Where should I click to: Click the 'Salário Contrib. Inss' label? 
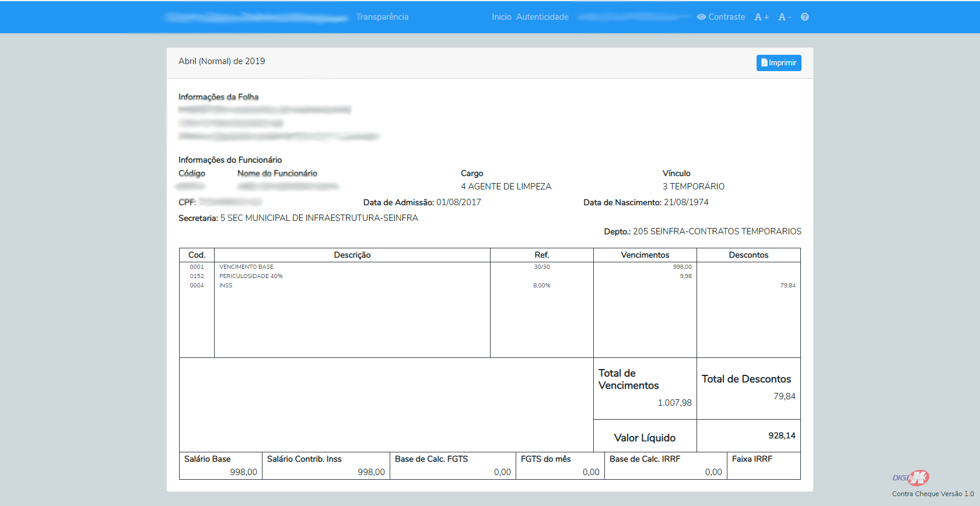[x=304, y=459]
